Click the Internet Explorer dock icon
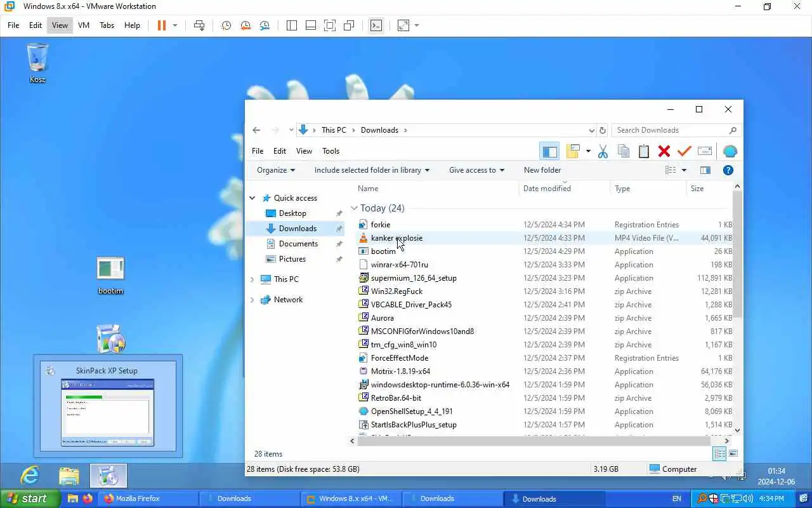The image size is (812, 508). [x=30, y=475]
